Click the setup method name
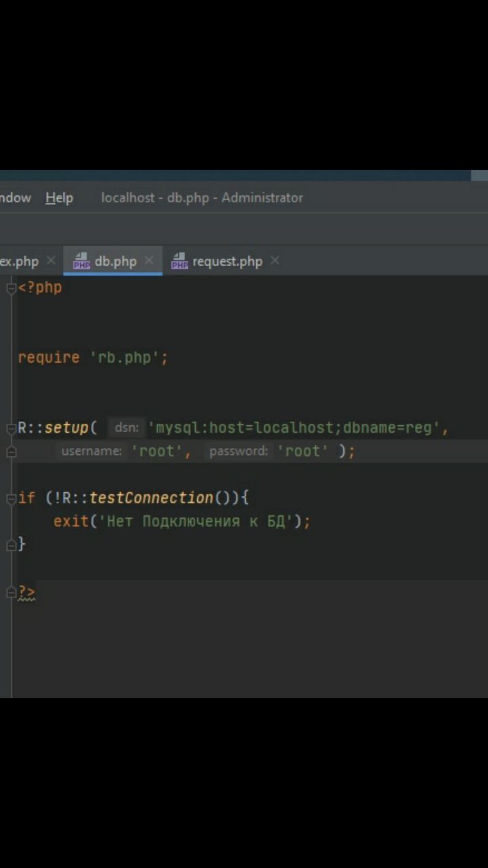488x868 pixels. pos(66,428)
